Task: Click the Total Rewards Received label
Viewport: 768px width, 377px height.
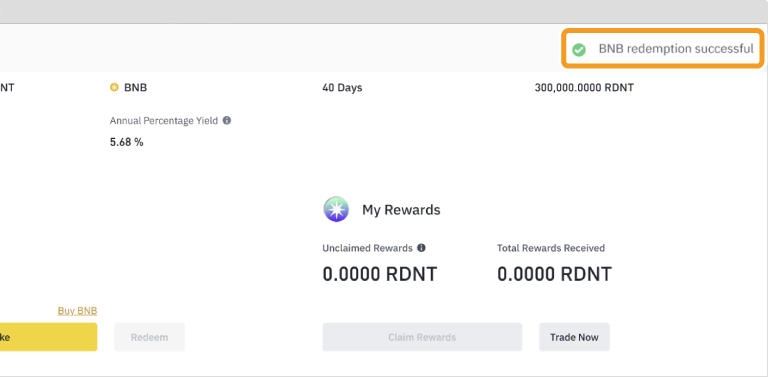Action: [x=551, y=248]
